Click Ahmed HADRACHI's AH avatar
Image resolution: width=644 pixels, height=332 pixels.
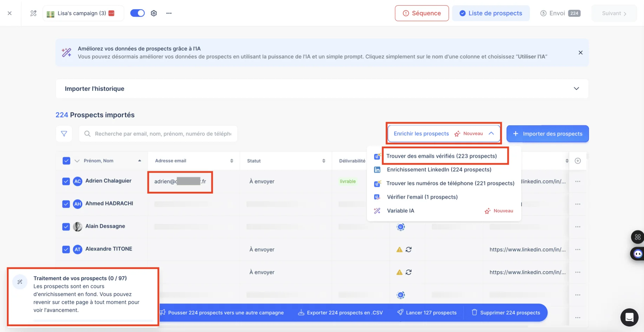(x=78, y=204)
